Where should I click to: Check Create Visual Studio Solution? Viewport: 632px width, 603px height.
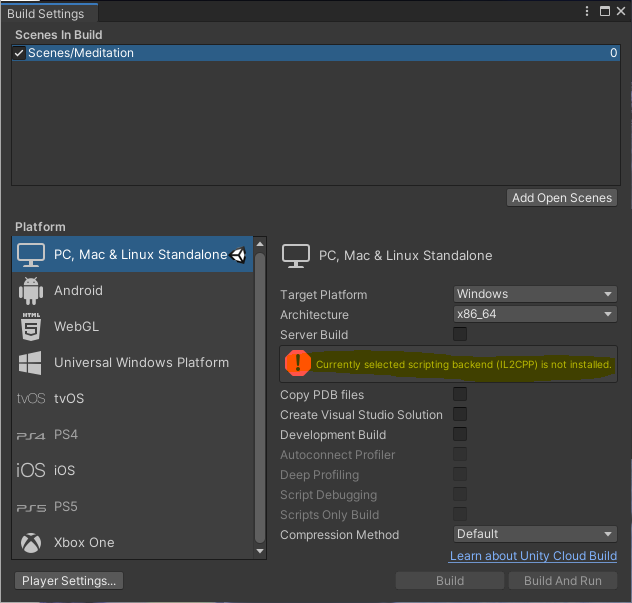460,414
